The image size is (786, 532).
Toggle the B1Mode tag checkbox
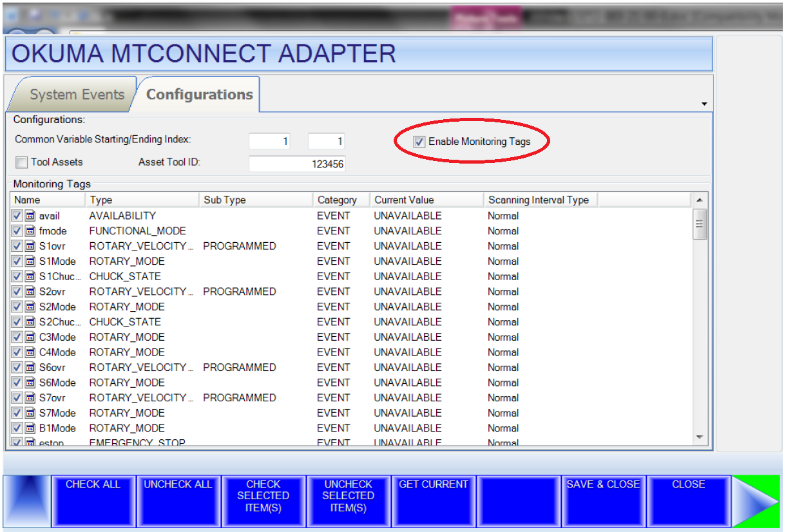[x=17, y=428]
